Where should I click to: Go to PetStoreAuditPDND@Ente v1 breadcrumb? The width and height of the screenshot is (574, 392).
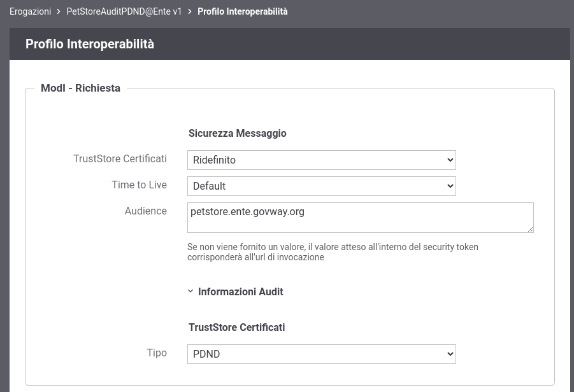tap(124, 11)
